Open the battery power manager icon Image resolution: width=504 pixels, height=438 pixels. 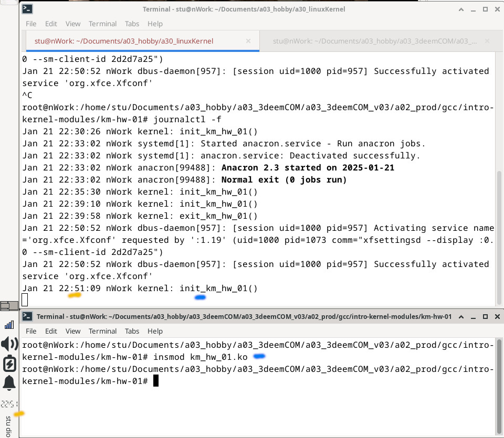coord(9,364)
